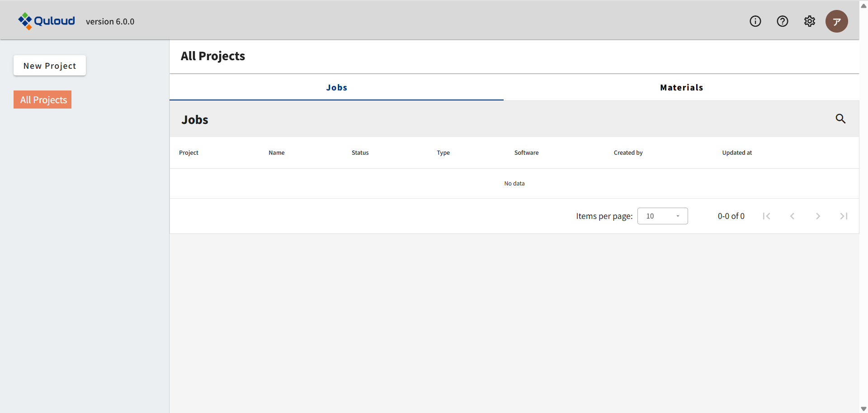The width and height of the screenshot is (868, 413).
Task: Sort by the Updated at column
Action: (736, 153)
